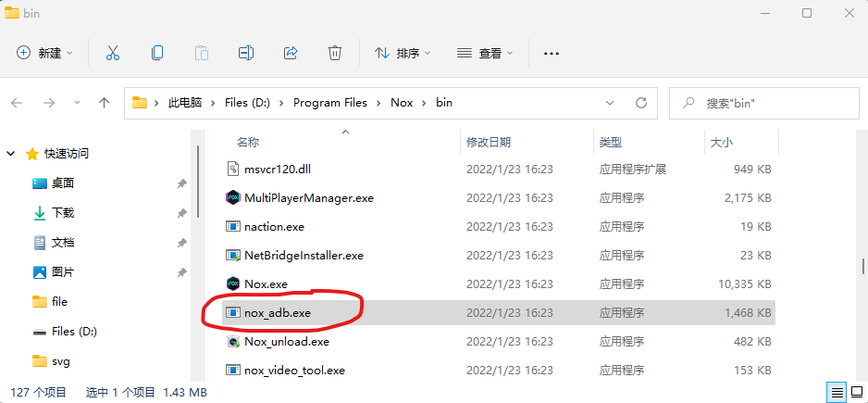The image size is (868, 403).
Task: Open 文档 in quick access
Action: coord(53,242)
